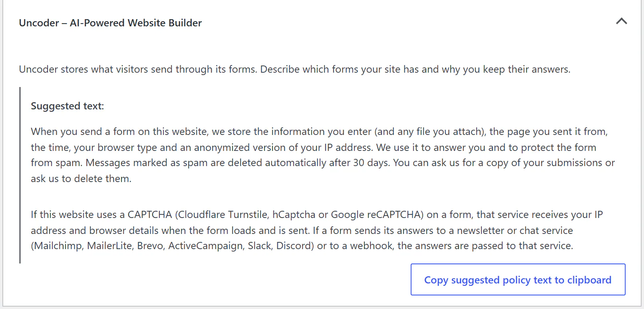Click the words "IP address" in first paragraph
Viewport: 644px width, 309px height.
pyautogui.click(x=348, y=148)
